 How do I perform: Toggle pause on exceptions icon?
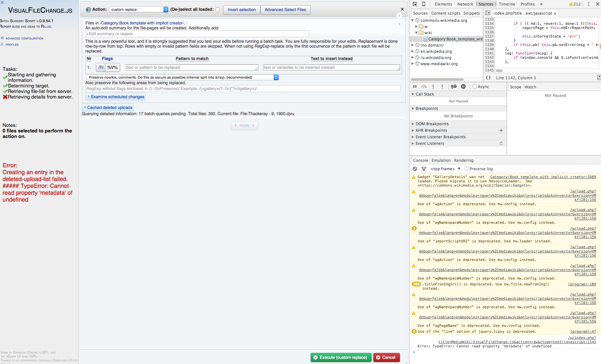click(463, 86)
